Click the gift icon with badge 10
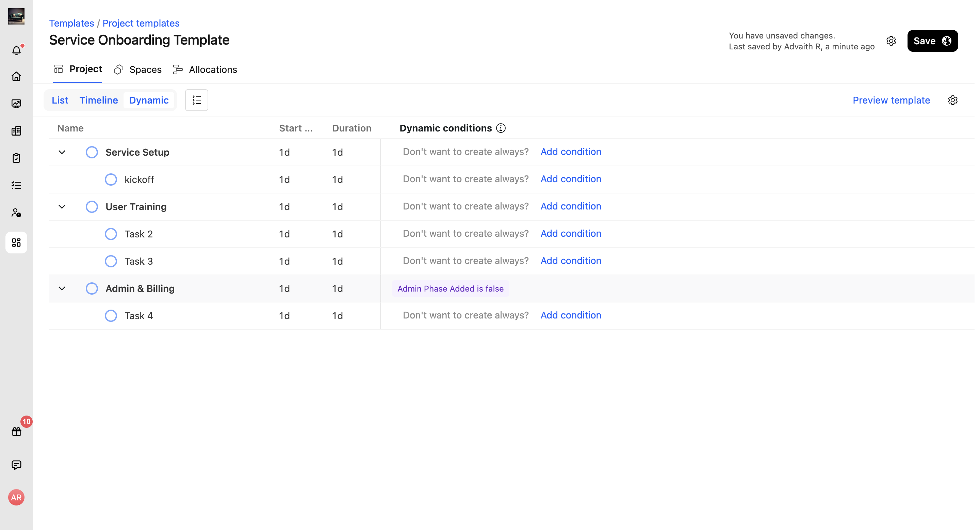980x530 pixels. coord(16,431)
